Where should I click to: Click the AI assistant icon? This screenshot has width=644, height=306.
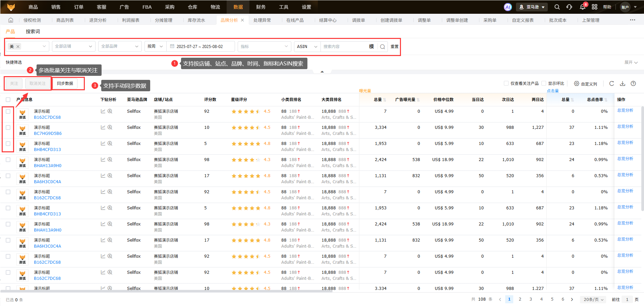[508, 7]
